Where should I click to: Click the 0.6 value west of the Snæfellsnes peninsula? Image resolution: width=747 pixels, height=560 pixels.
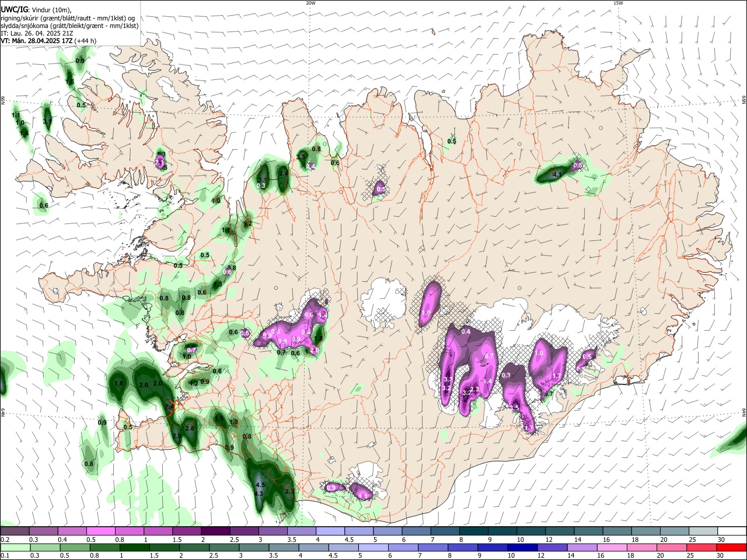(44, 205)
